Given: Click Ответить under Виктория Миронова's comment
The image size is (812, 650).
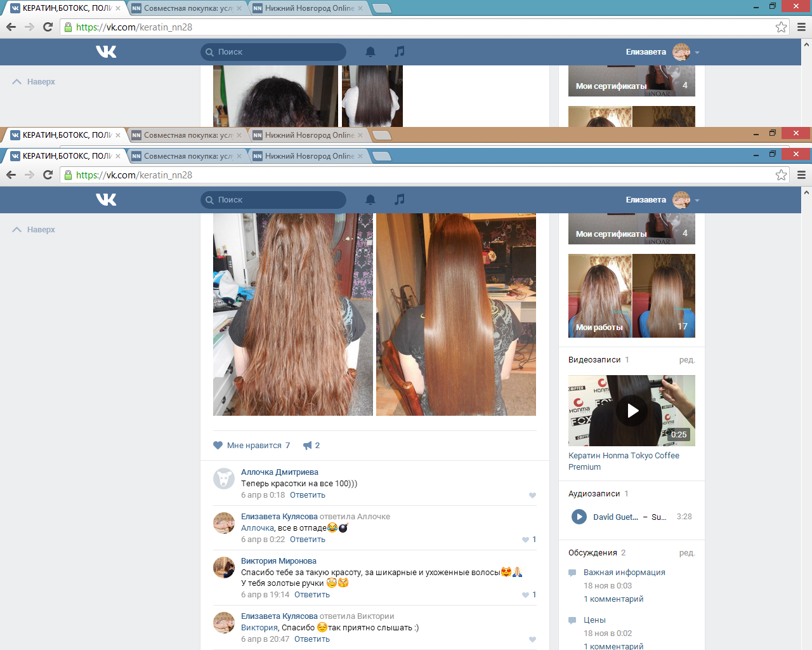Looking at the screenshot, I should tap(312, 595).
